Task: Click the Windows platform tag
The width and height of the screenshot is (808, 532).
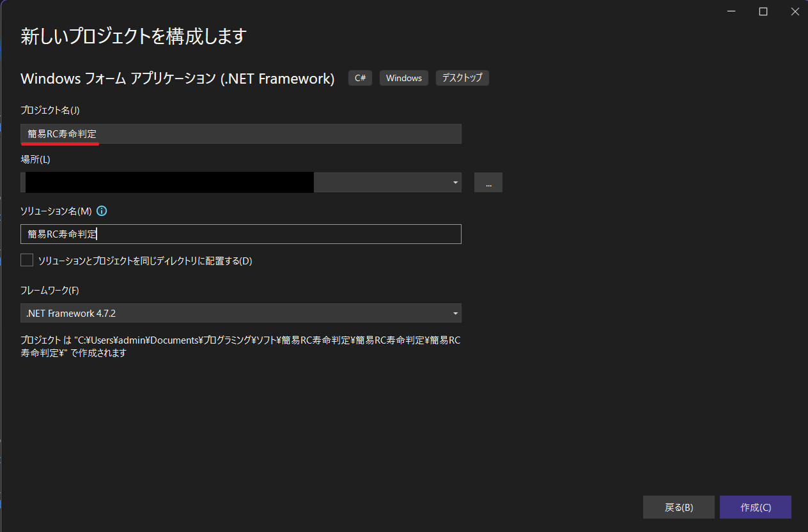Action: 404,78
